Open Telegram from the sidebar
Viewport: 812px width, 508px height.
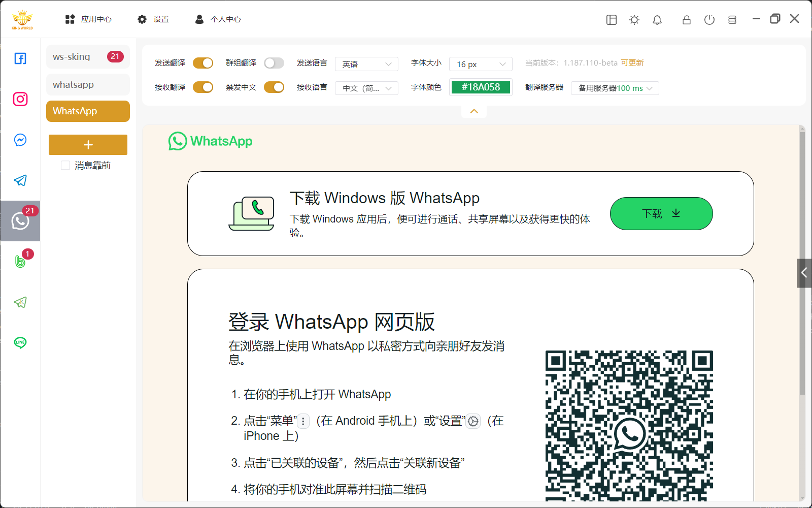(20, 180)
